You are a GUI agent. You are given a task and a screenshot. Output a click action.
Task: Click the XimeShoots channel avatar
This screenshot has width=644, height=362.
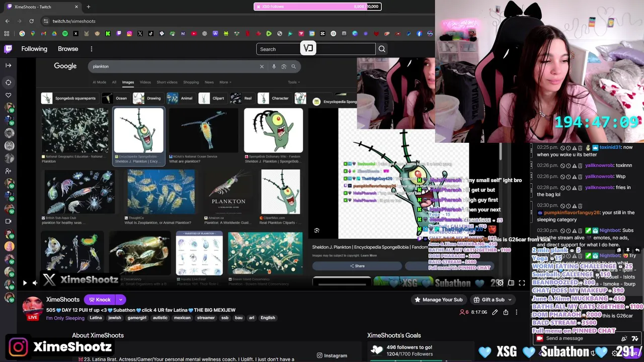(x=33, y=307)
